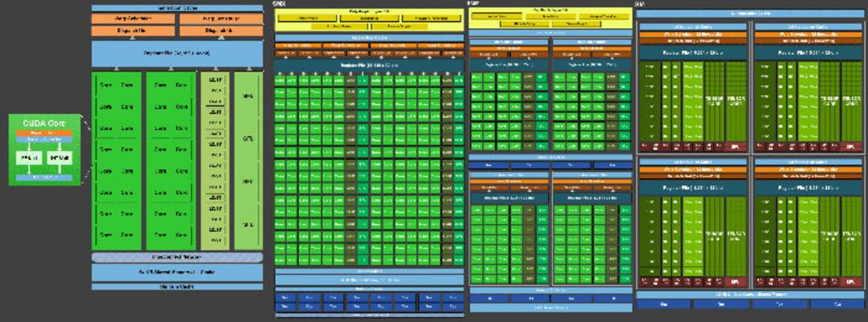Screen dimensions: 868x322
Task: Click the Fermi Instruction Cache bar at top
Action: 177,8
